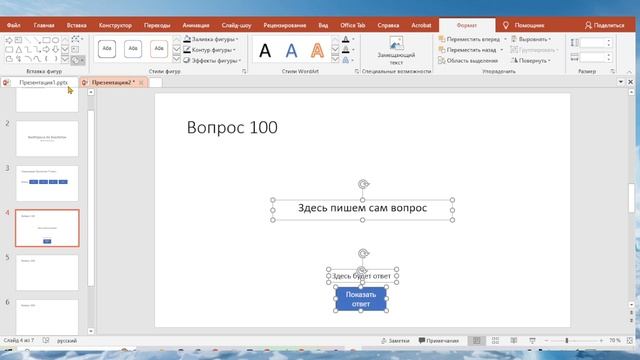The image size is (640, 360).
Task: Switch to the Вставка ribbon tab
Action: (76, 25)
